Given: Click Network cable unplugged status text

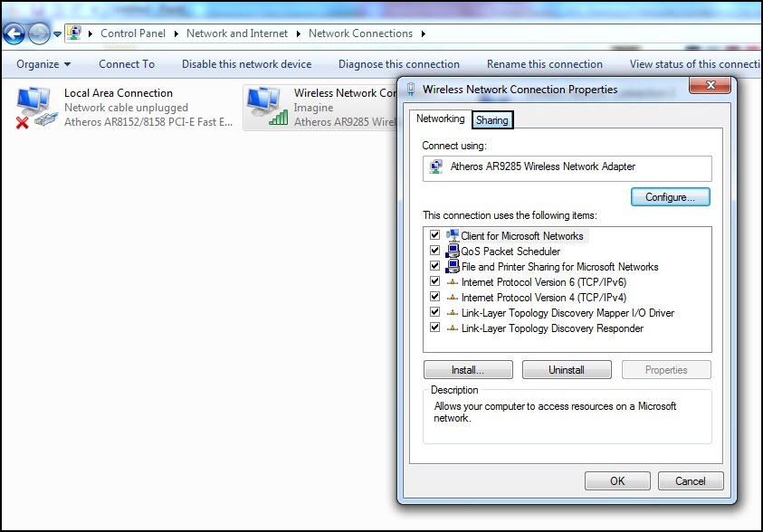Looking at the screenshot, I should pyautogui.click(x=126, y=108).
